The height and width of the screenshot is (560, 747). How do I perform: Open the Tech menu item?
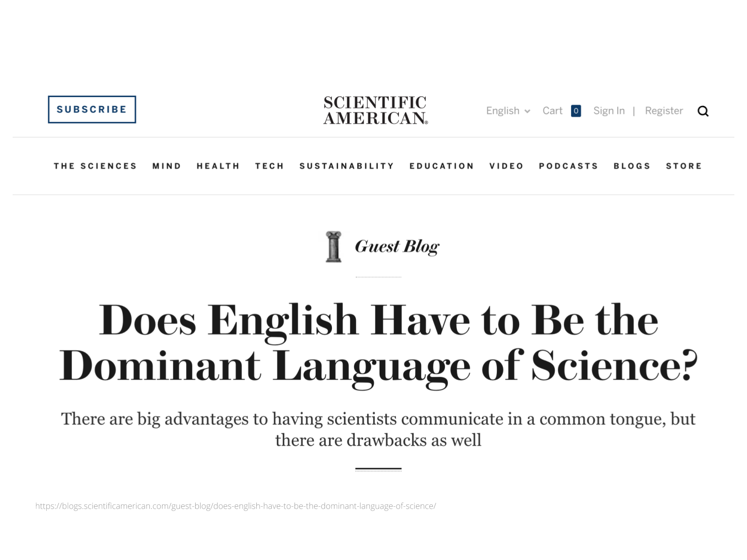[269, 166]
